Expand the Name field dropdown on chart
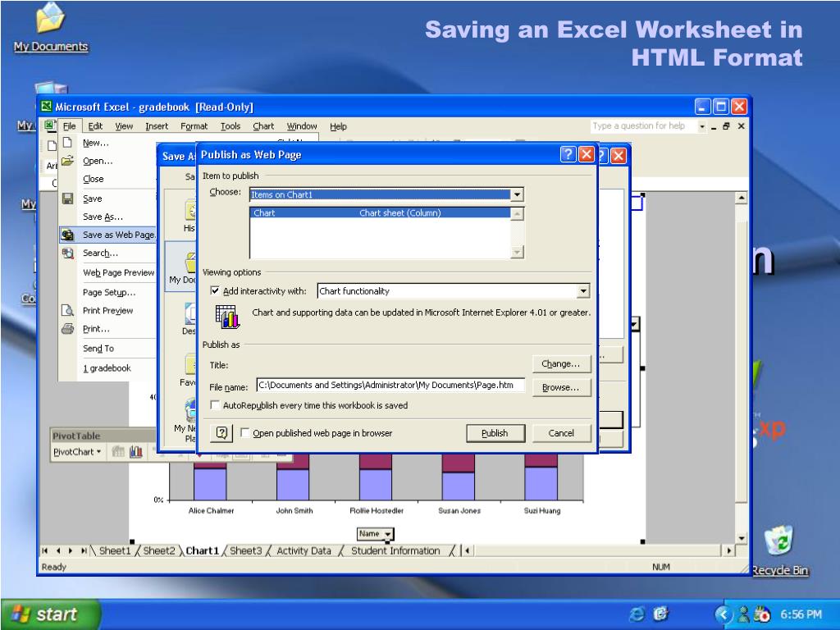Screen dimensions: 840x630 point(388,533)
